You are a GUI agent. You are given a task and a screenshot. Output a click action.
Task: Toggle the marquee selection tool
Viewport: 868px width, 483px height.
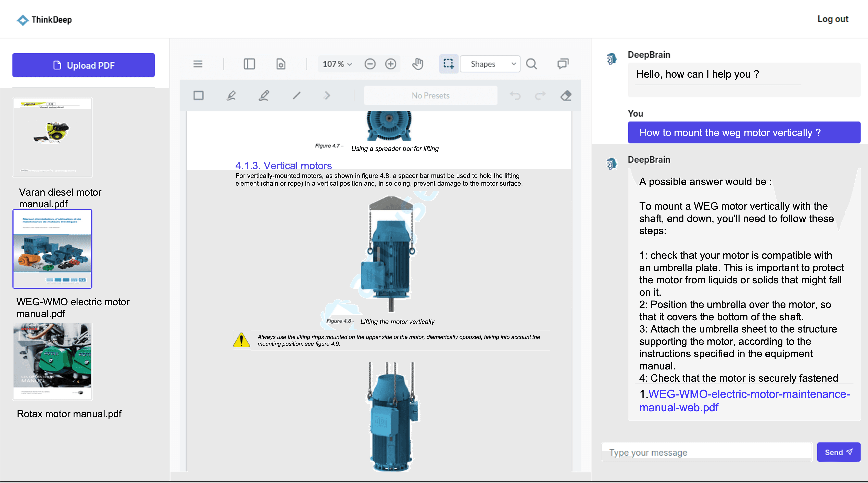tap(449, 64)
